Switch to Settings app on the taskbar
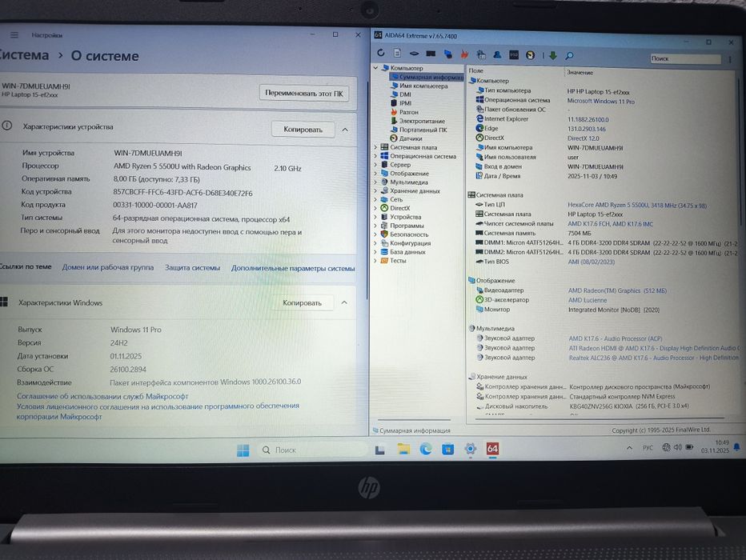 click(x=471, y=448)
